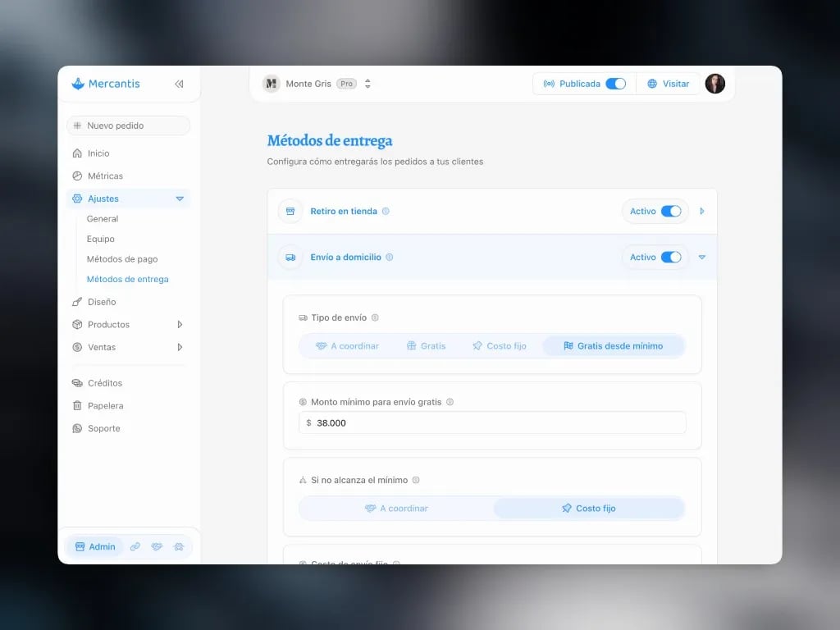840x630 pixels.
Task: Choose Costo fijo if minimum not reached
Action: [589, 509]
